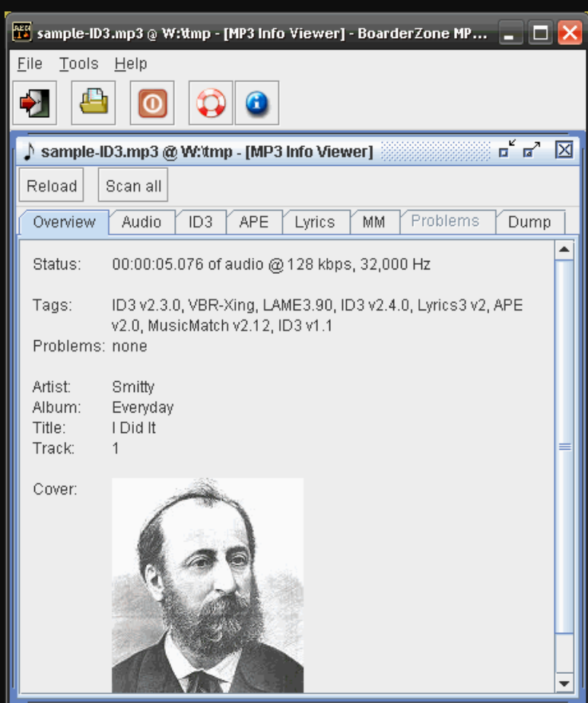Image resolution: width=588 pixels, height=703 pixels.
Task: Open the Help menu
Action: click(130, 64)
